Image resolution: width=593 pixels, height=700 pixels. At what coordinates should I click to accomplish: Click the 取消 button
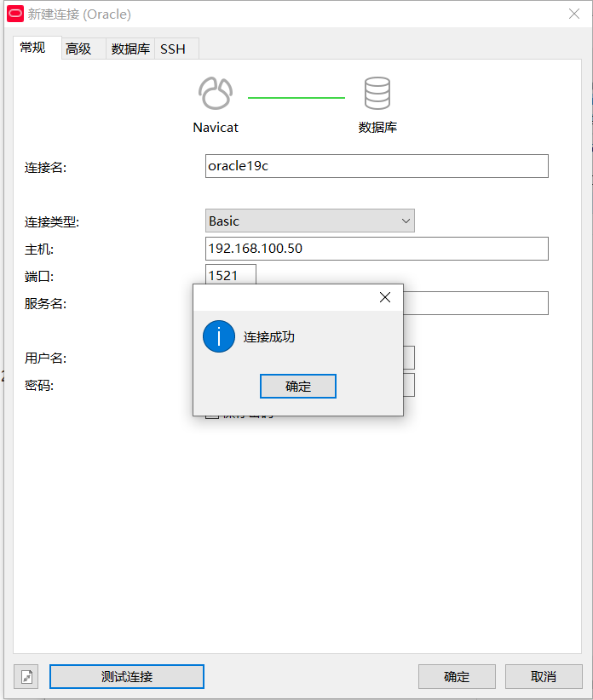[544, 676]
